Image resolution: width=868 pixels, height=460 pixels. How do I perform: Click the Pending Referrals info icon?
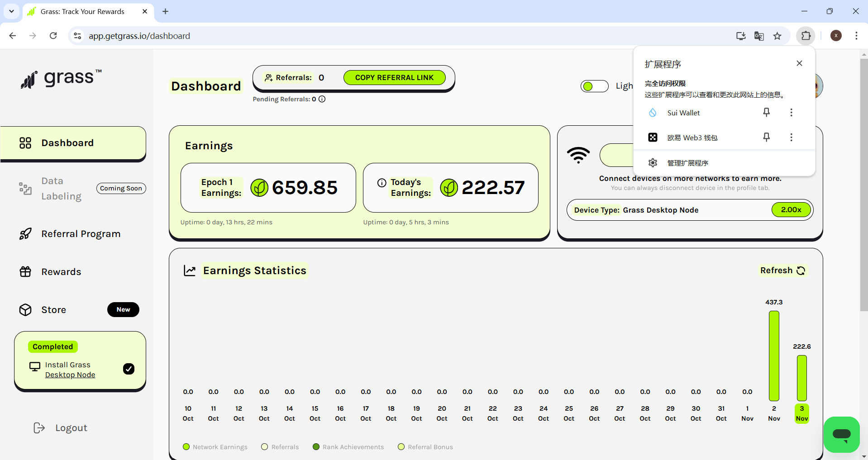pos(322,99)
